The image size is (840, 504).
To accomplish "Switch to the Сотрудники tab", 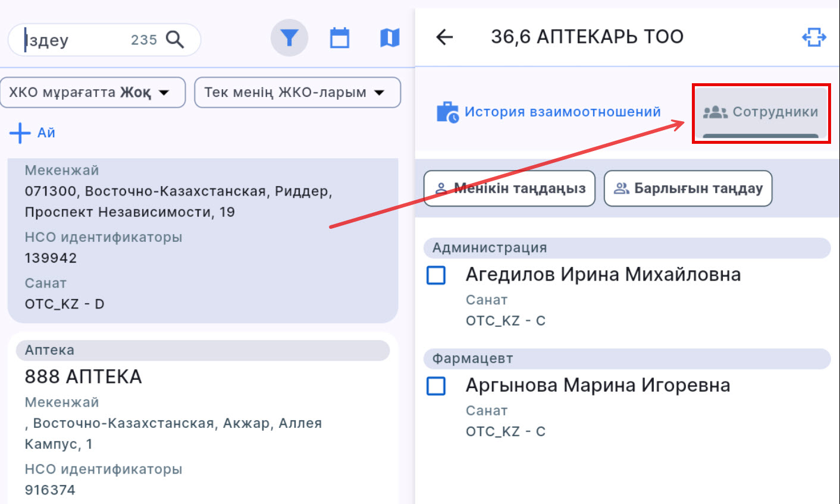I will [761, 112].
